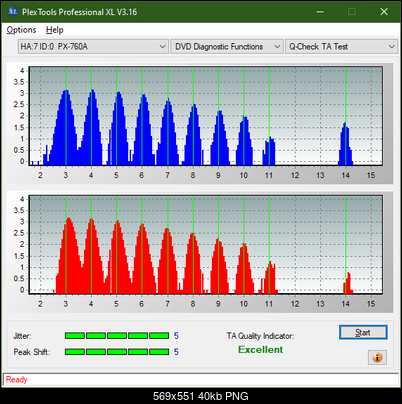Image resolution: width=402 pixels, height=404 pixels.
Task: Click the Excellent quality result text
Action: (x=260, y=350)
